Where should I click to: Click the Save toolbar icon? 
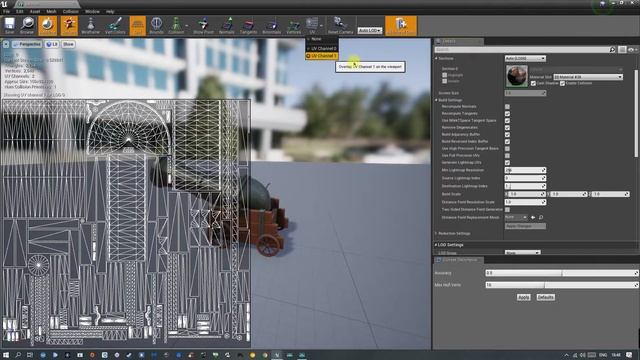pos(9,25)
